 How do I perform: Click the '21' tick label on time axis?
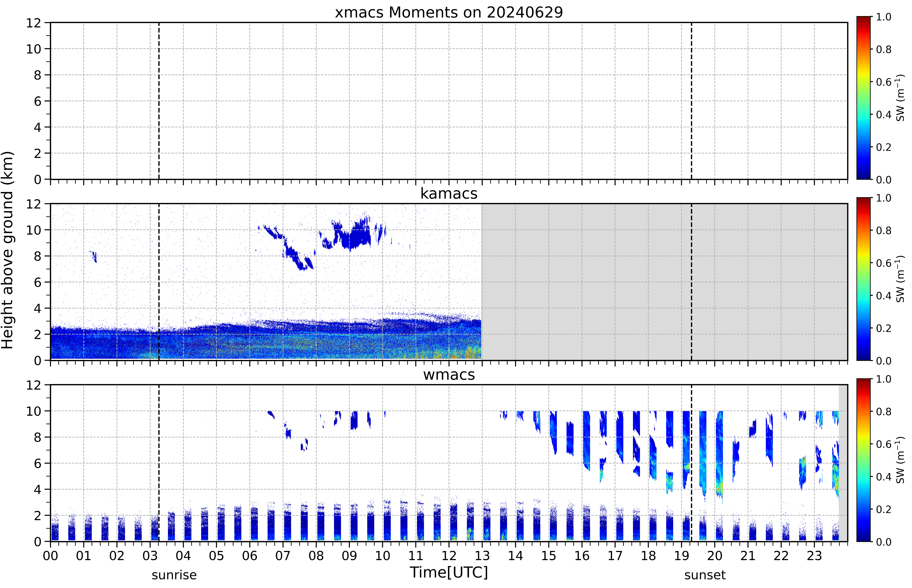click(x=748, y=556)
